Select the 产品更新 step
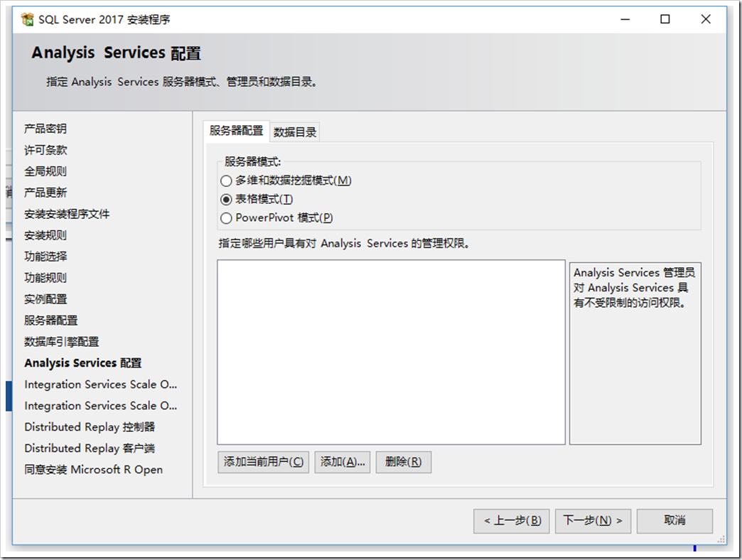Viewport: 742px width, 560px height. point(45,193)
